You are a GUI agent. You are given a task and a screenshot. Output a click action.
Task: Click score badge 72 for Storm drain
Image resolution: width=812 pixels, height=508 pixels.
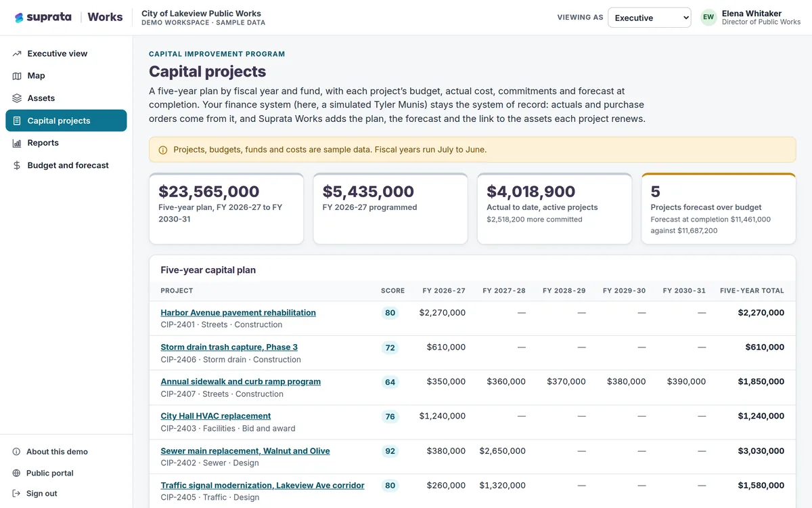390,347
